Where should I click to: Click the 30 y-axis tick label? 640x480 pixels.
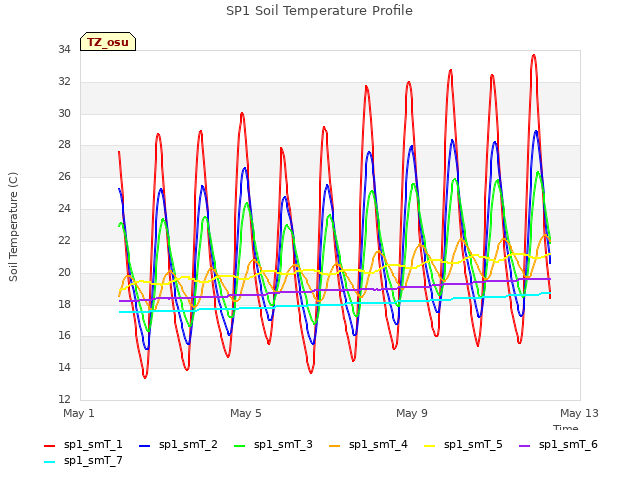click(x=64, y=113)
